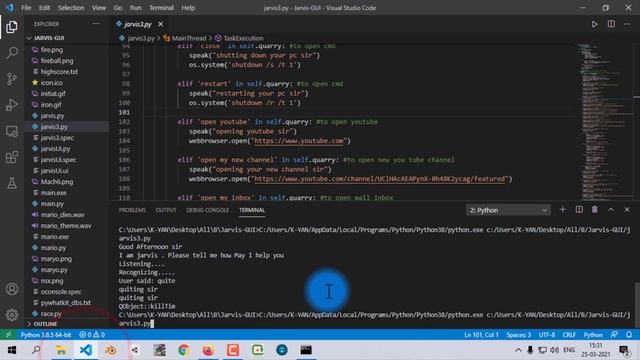This screenshot has width=640, height=360.
Task: Open the Accounts menu icon
Action: (12, 289)
